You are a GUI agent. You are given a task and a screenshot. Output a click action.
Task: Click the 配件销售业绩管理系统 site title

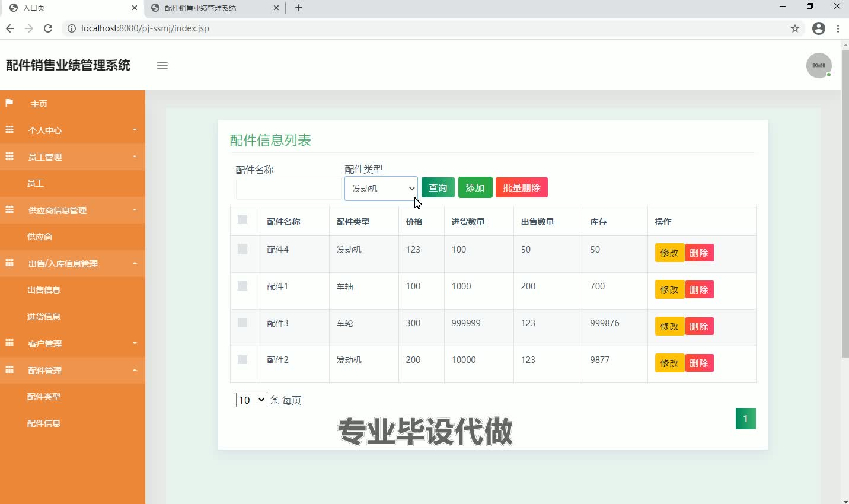click(68, 65)
